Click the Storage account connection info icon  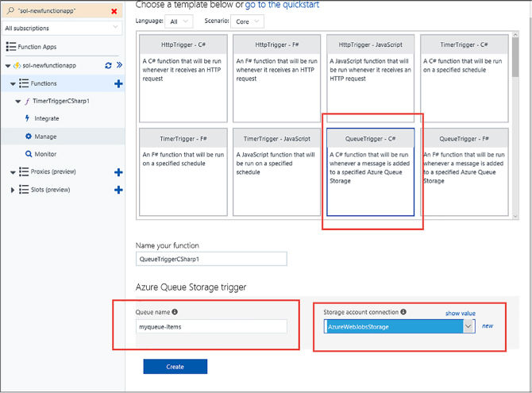pos(403,312)
